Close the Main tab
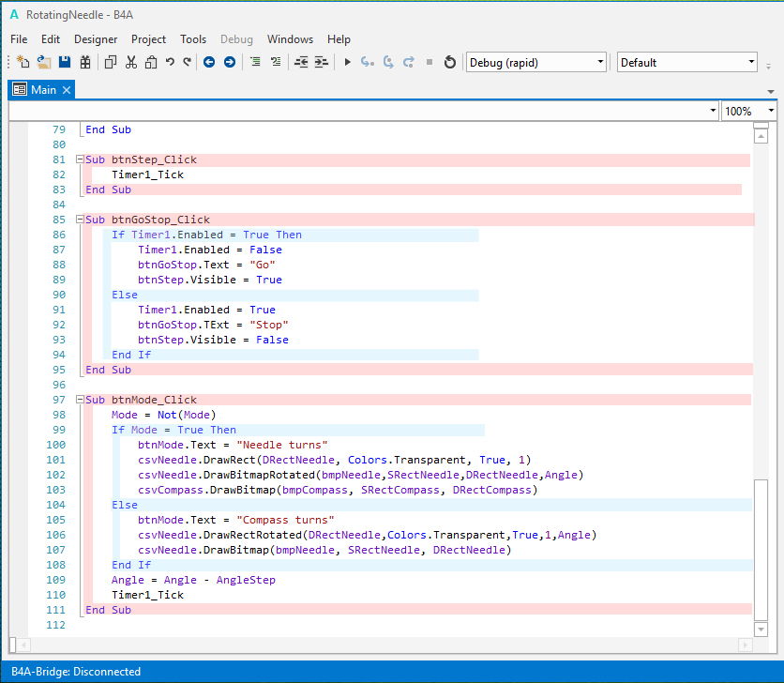Image resolution: width=784 pixels, height=683 pixels. (67, 89)
